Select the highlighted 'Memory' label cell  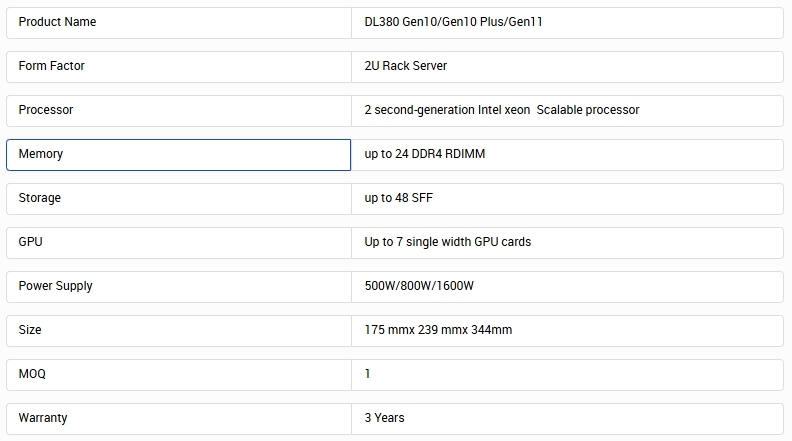(179, 155)
